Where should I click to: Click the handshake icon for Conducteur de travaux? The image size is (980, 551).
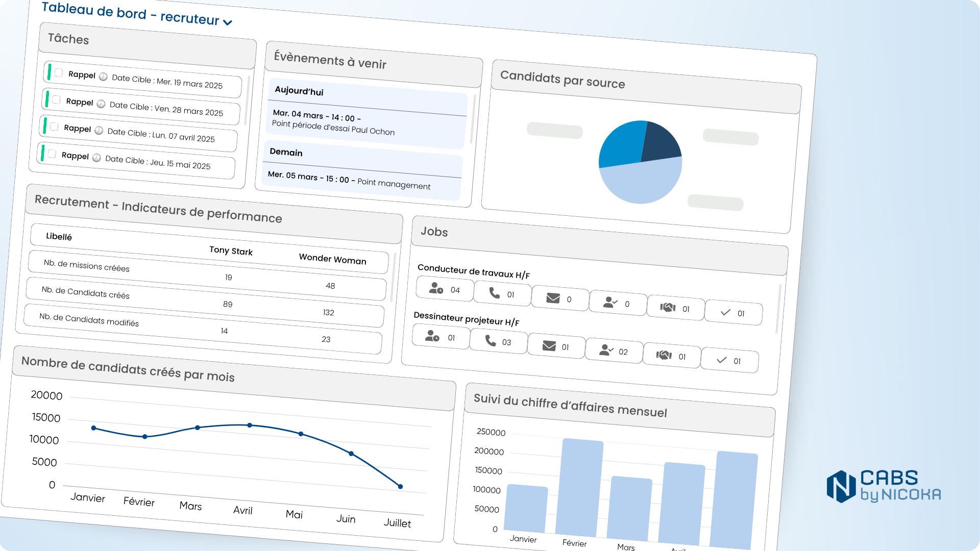(668, 307)
